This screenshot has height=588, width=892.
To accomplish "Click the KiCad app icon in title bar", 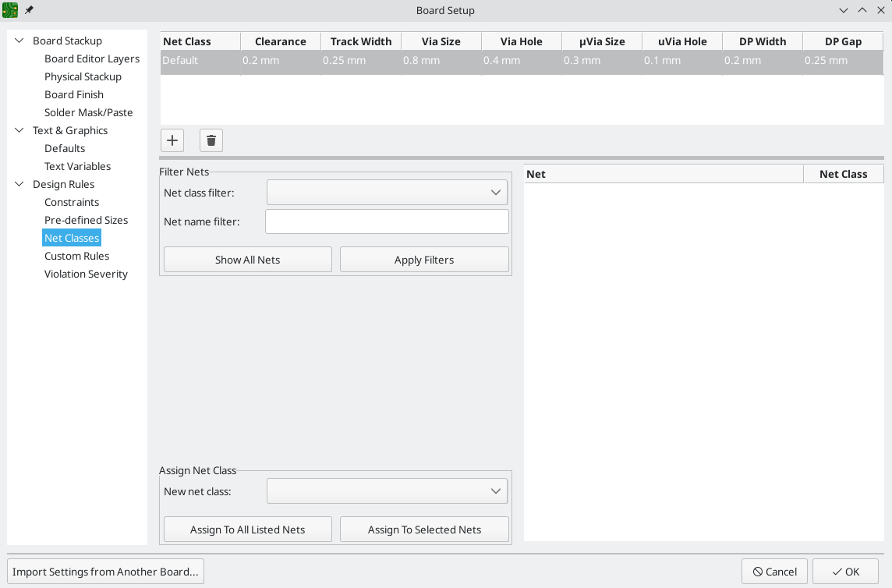I will [10, 10].
